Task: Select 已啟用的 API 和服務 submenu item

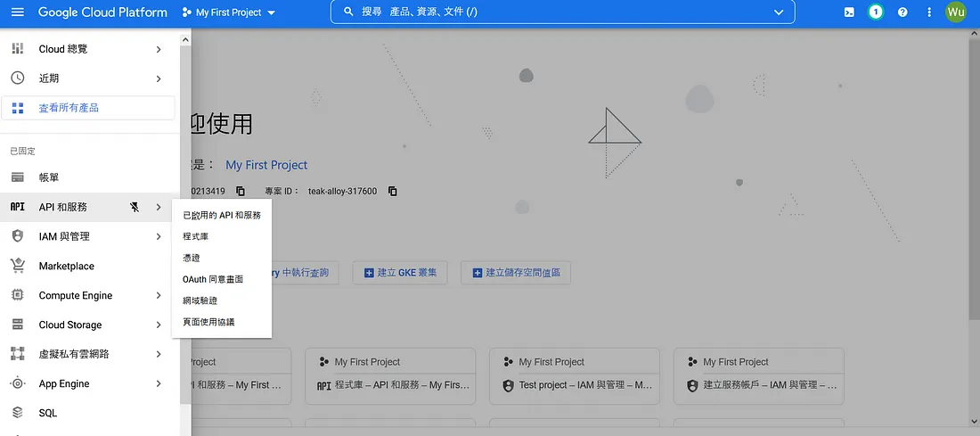Action: (222, 215)
